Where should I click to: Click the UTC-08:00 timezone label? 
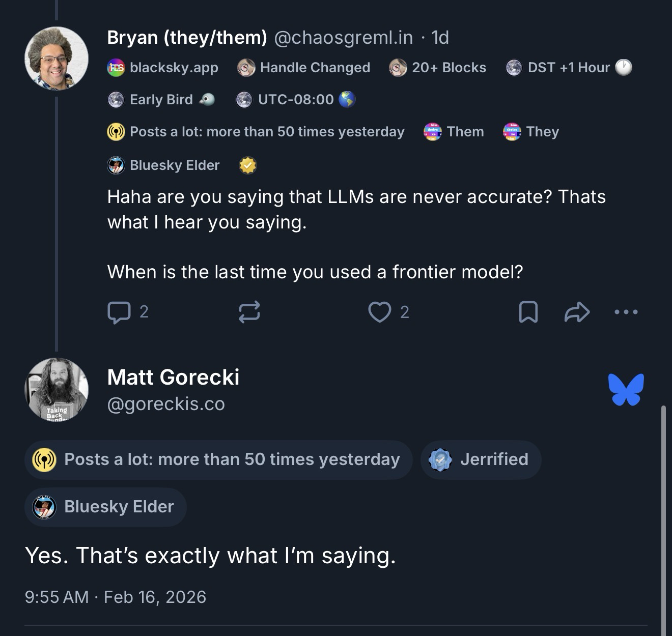click(x=295, y=100)
